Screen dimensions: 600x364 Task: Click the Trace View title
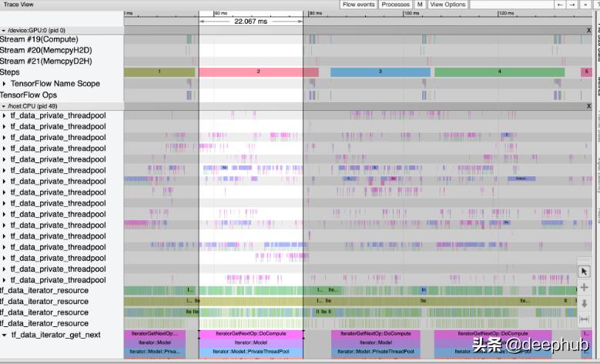click(18, 5)
